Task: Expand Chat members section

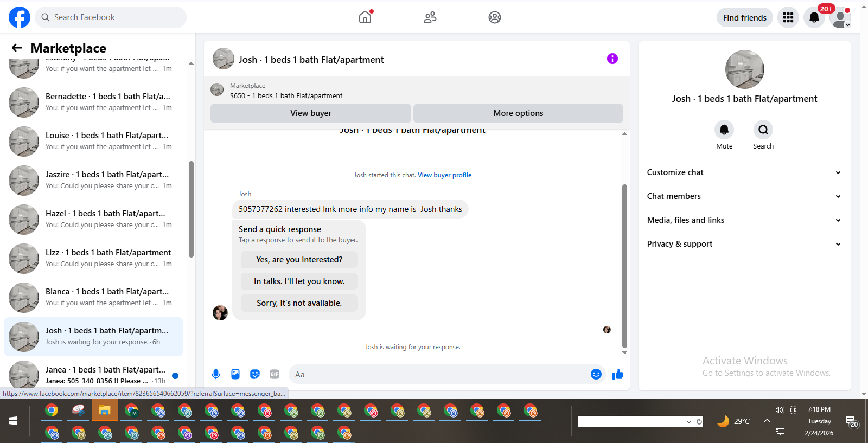Action: click(x=745, y=196)
